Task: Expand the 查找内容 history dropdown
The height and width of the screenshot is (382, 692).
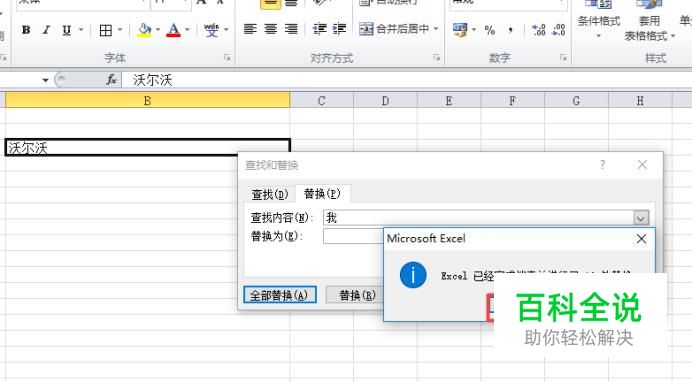Action: click(641, 217)
